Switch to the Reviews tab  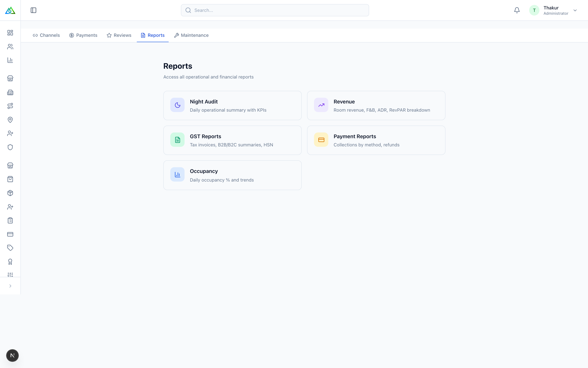point(119,35)
